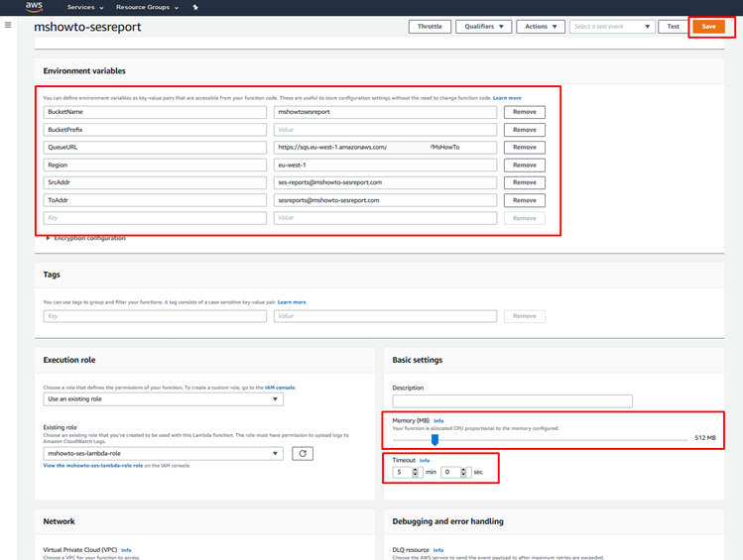
Task: Click the sesreports@mshowto-sesreport.com value field
Action: pos(385,200)
